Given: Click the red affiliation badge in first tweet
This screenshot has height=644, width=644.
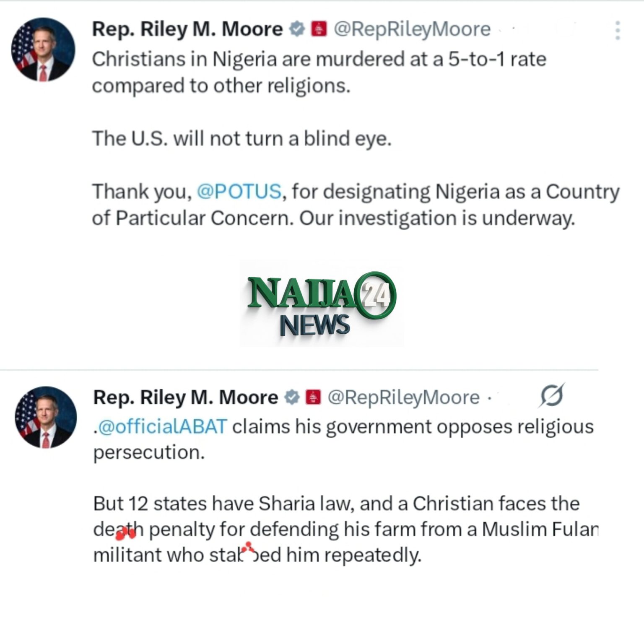Looking at the screenshot, I should pyautogui.click(x=319, y=29).
